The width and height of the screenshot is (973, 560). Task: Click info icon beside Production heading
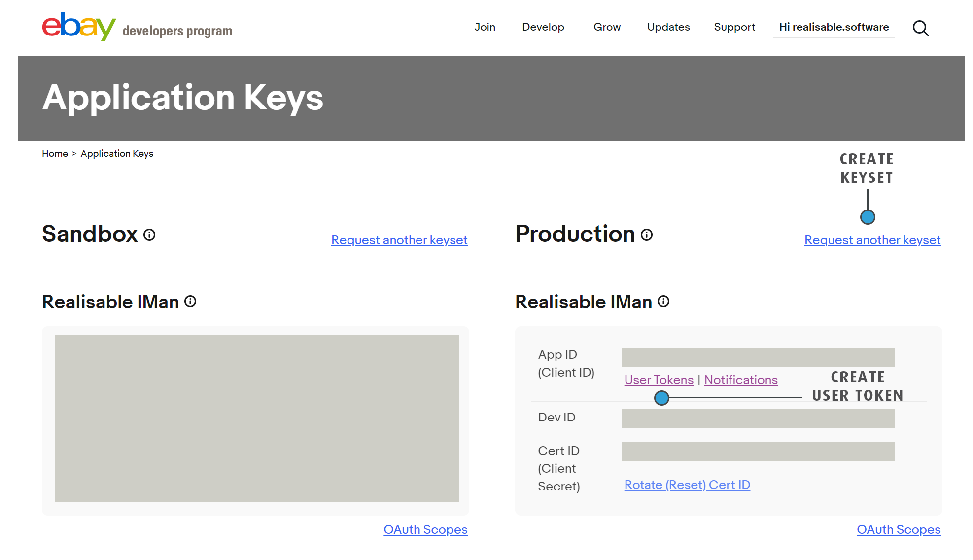647,235
